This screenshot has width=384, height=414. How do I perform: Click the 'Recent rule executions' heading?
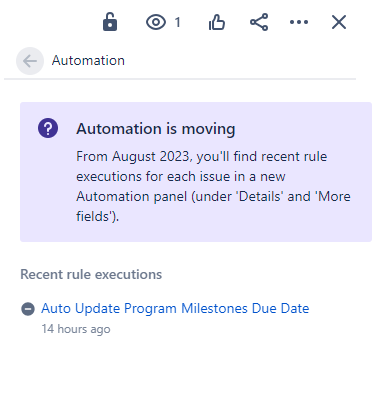tap(91, 274)
